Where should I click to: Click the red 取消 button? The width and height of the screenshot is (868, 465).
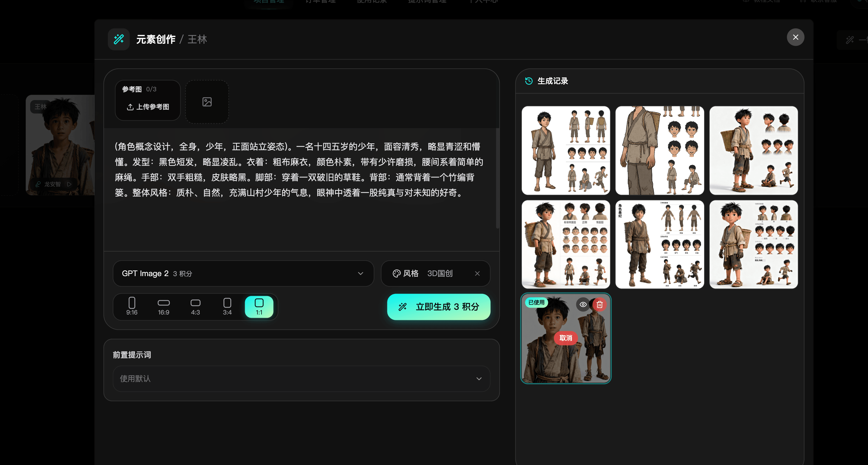pos(566,338)
